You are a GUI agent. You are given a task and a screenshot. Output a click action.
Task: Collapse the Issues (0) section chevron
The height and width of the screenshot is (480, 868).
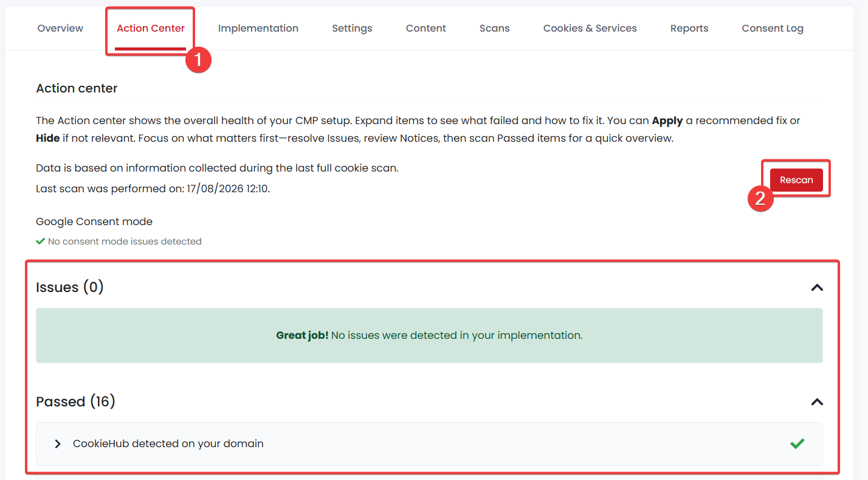pyautogui.click(x=817, y=287)
